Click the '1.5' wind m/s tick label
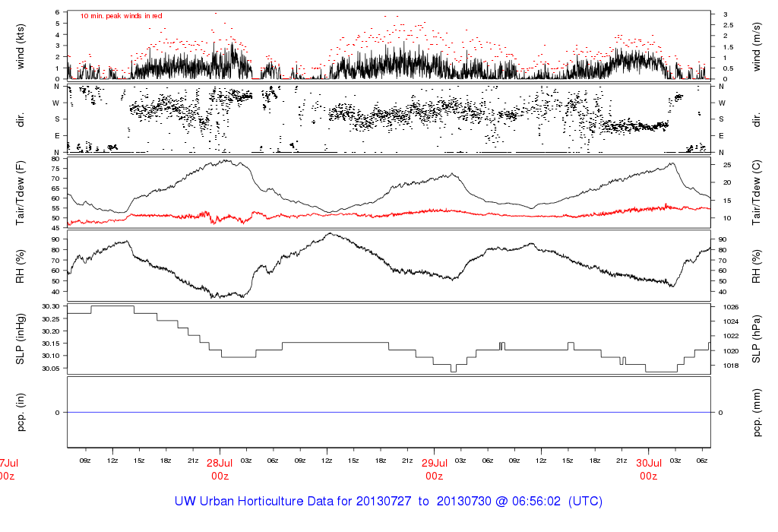 point(729,47)
